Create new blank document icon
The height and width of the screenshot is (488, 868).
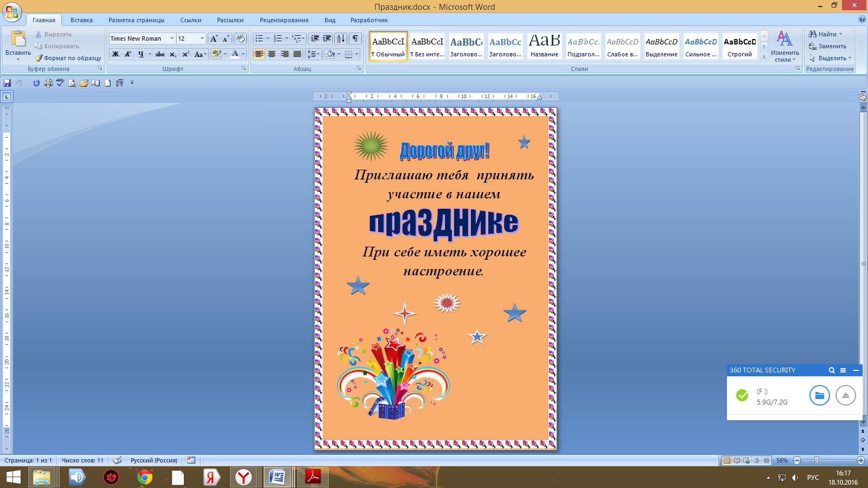click(x=107, y=83)
